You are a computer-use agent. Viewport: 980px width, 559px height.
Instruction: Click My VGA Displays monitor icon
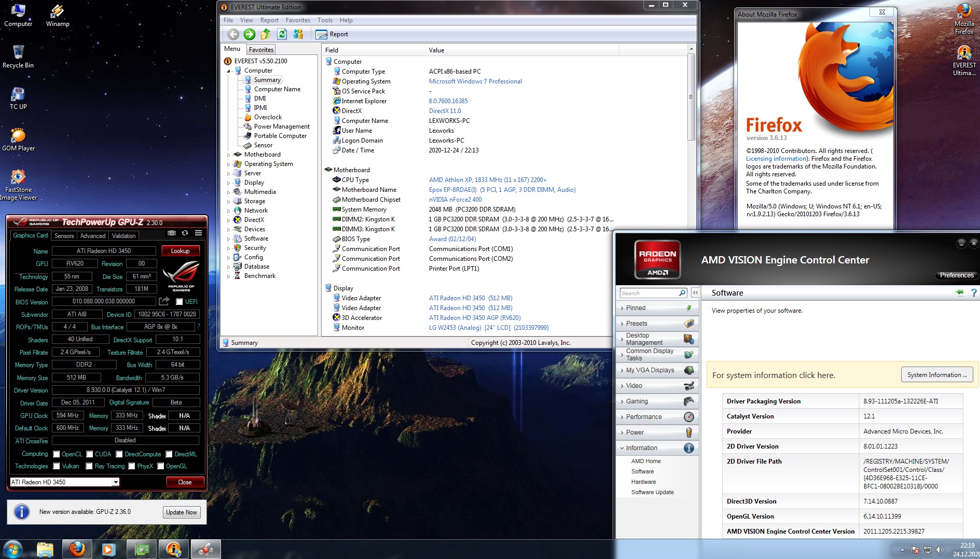click(x=689, y=370)
